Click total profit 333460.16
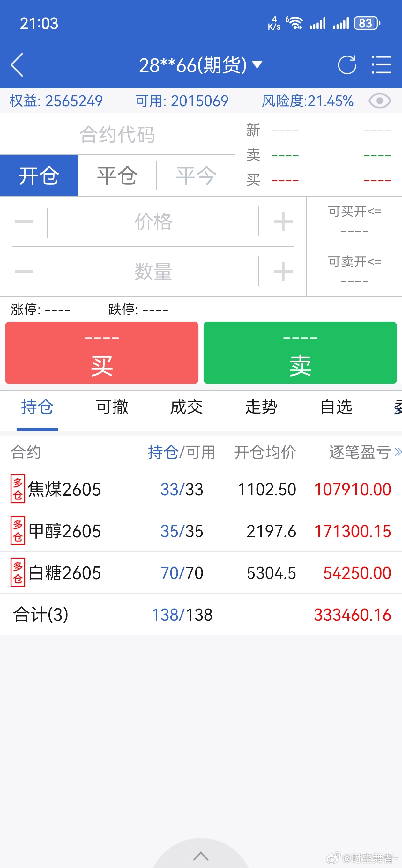 click(x=353, y=615)
